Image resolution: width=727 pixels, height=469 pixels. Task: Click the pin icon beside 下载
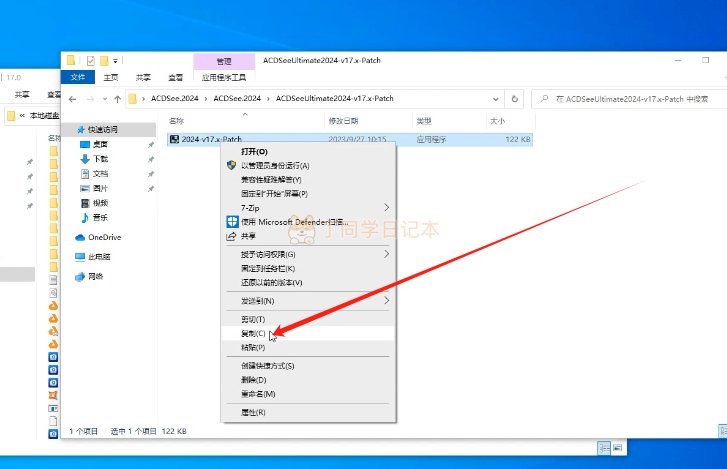pos(151,159)
